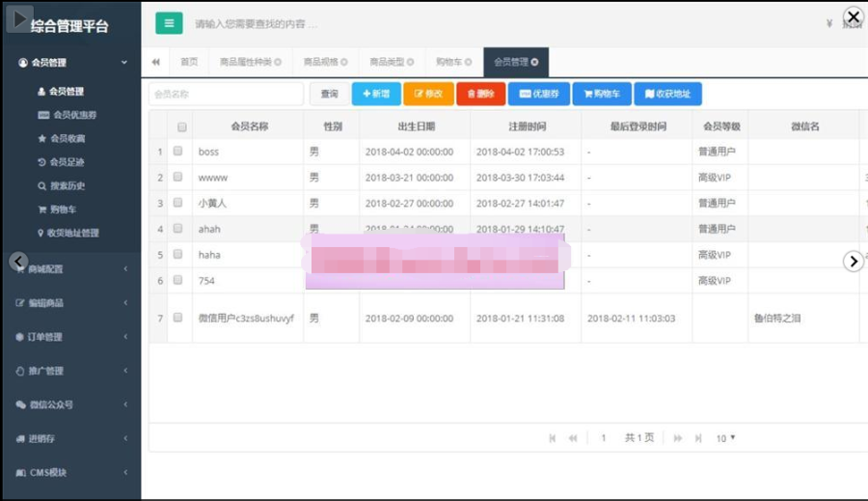Click the current page number field
Screen dimensions: 868x501
[x=604, y=438]
